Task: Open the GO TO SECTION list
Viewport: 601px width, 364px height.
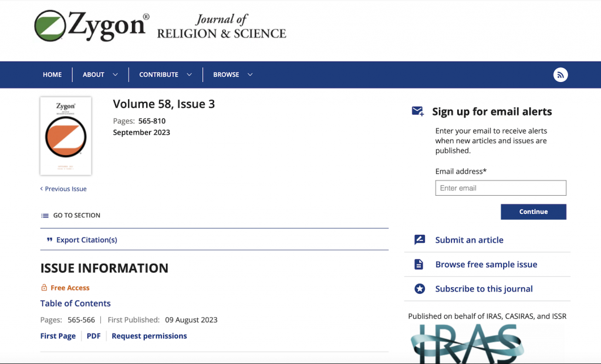Action: [76, 216]
